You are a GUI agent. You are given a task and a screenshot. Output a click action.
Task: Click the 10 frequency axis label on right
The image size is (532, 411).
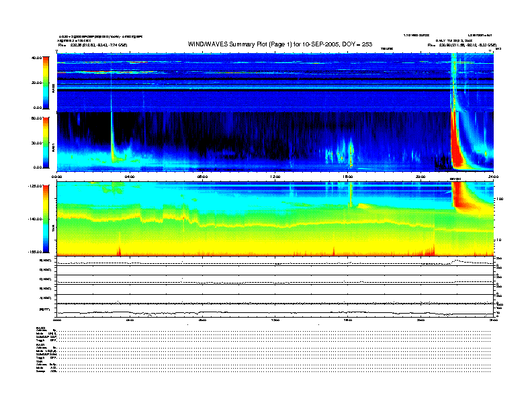point(498,240)
